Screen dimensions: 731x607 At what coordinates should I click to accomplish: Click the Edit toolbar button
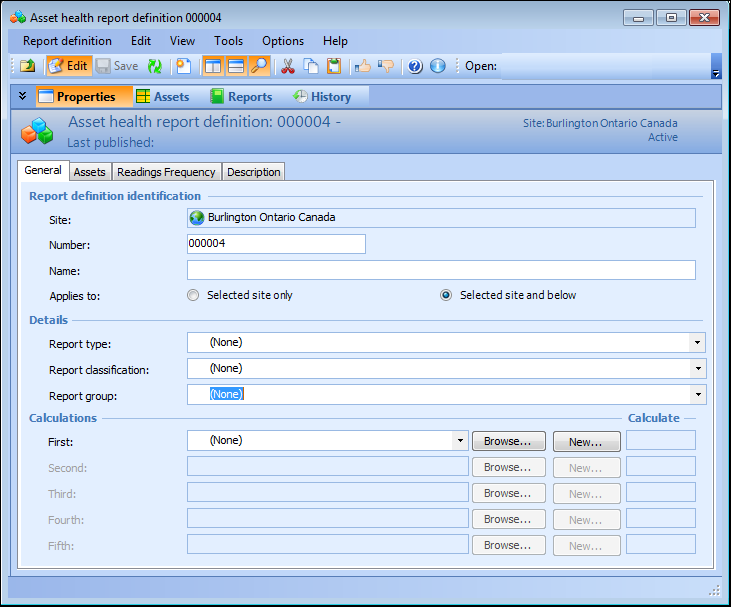coord(68,66)
